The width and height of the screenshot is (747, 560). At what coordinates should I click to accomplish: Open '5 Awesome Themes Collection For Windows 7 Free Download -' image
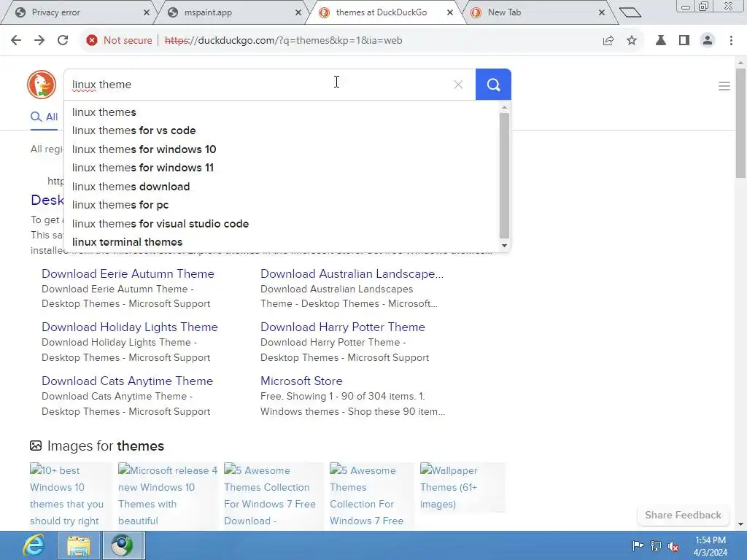[273, 495]
